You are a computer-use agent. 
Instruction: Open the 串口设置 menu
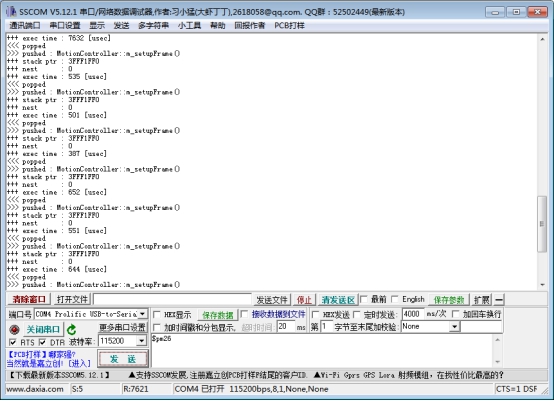(x=65, y=25)
